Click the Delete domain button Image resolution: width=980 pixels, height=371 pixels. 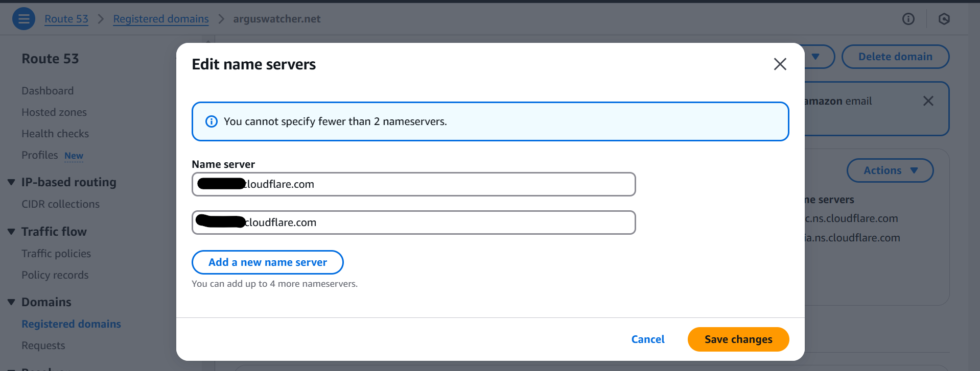(895, 57)
